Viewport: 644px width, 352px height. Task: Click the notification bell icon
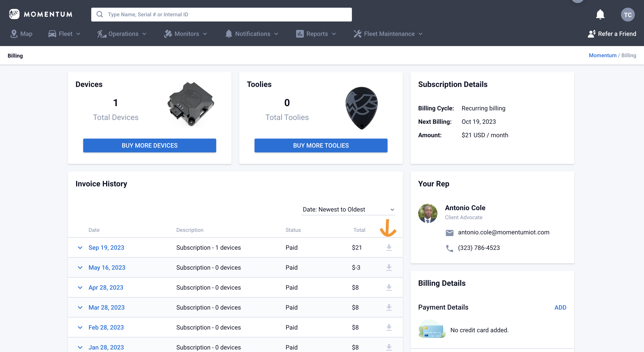point(600,15)
